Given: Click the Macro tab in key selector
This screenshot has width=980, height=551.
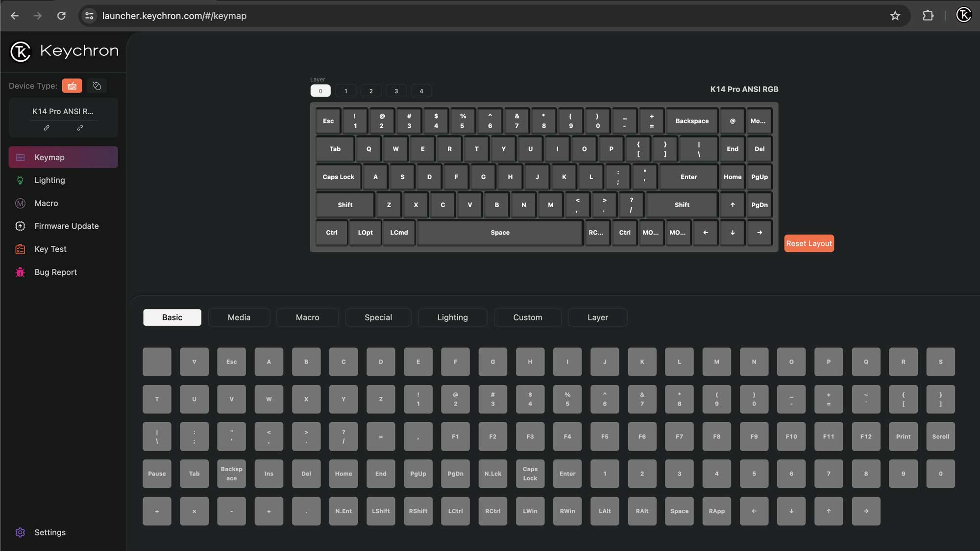Looking at the screenshot, I should [x=307, y=317].
